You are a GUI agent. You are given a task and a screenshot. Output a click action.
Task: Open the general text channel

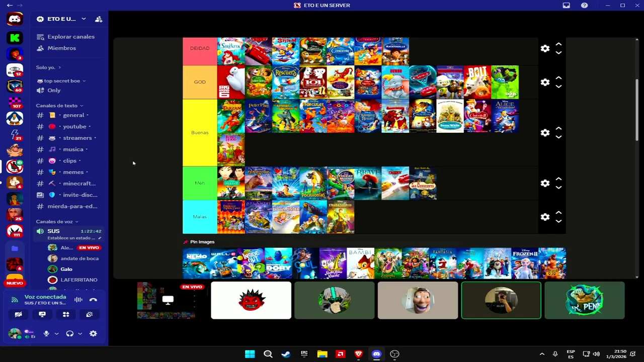67,115
